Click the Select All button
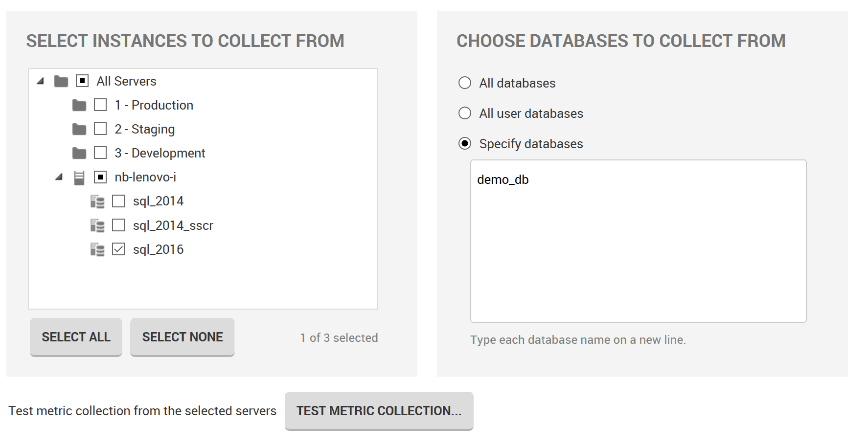 [76, 337]
